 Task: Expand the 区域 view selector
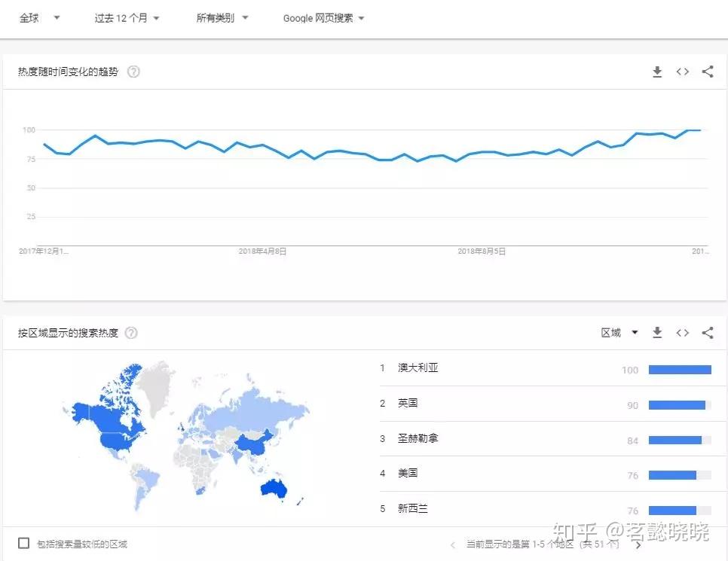pos(619,333)
